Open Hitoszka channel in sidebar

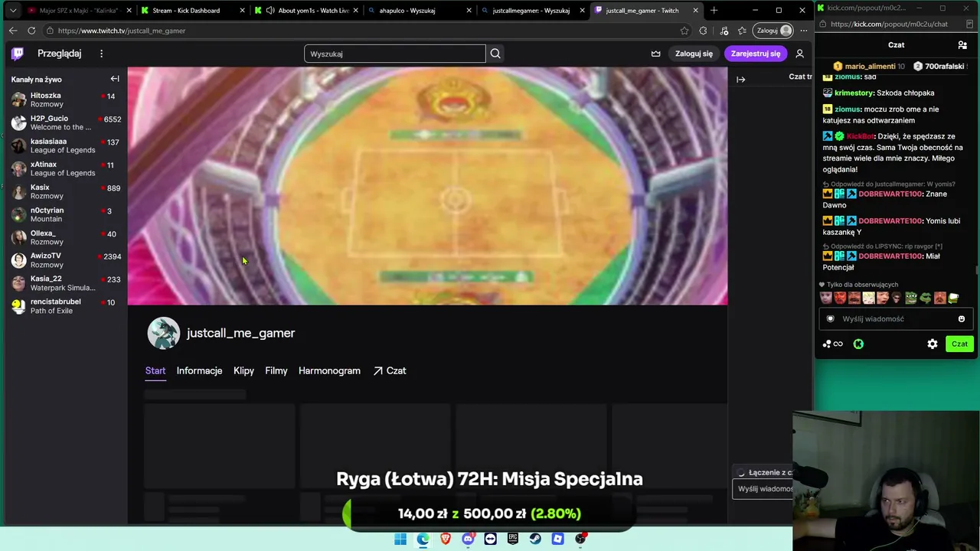click(x=64, y=100)
